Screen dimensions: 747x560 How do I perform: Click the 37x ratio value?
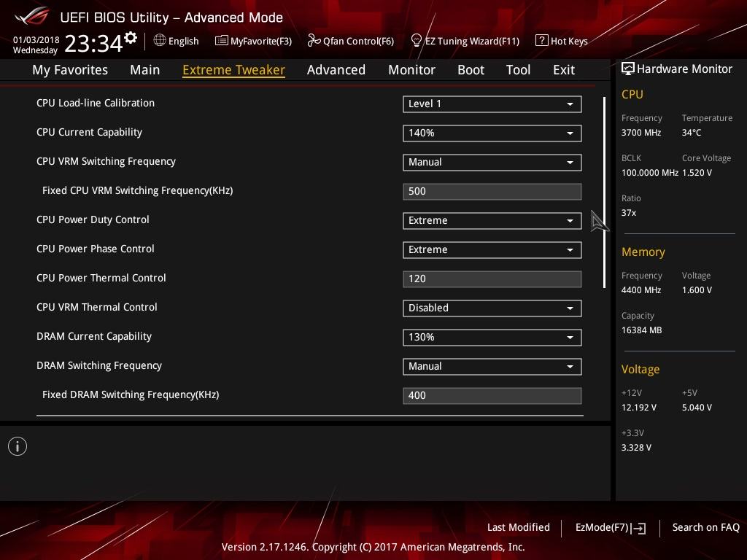pyautogui.click(x=629, y=213)
